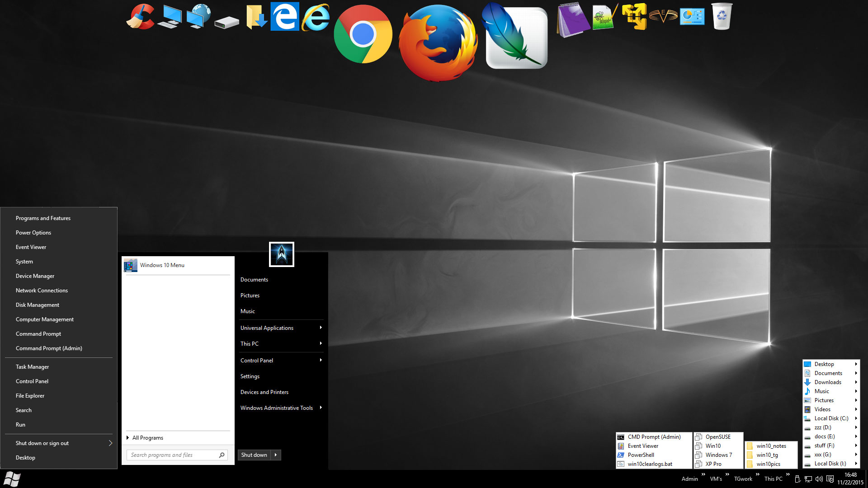Choose Task Manager from context menu
The image size is (868, 488).
pyautogui.click(x=32, y=367)
